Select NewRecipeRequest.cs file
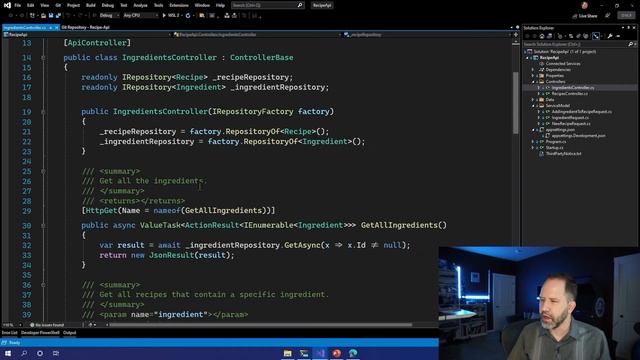 [571, 124]
